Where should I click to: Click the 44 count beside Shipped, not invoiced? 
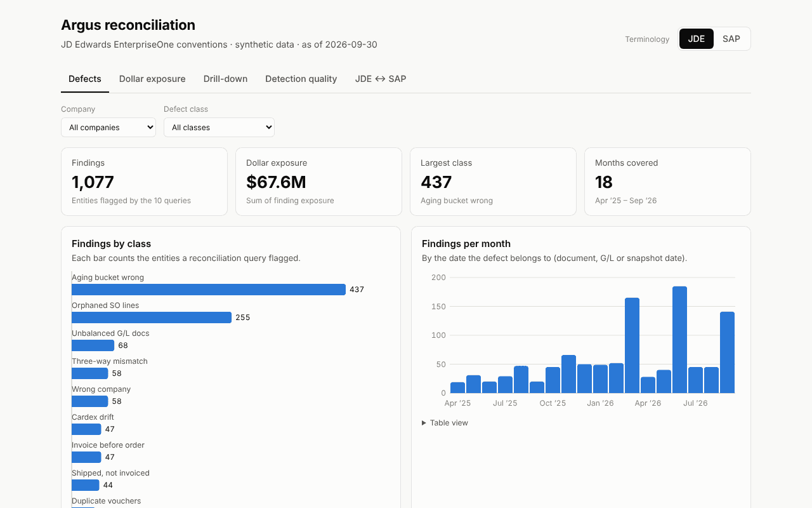point(108,485)
